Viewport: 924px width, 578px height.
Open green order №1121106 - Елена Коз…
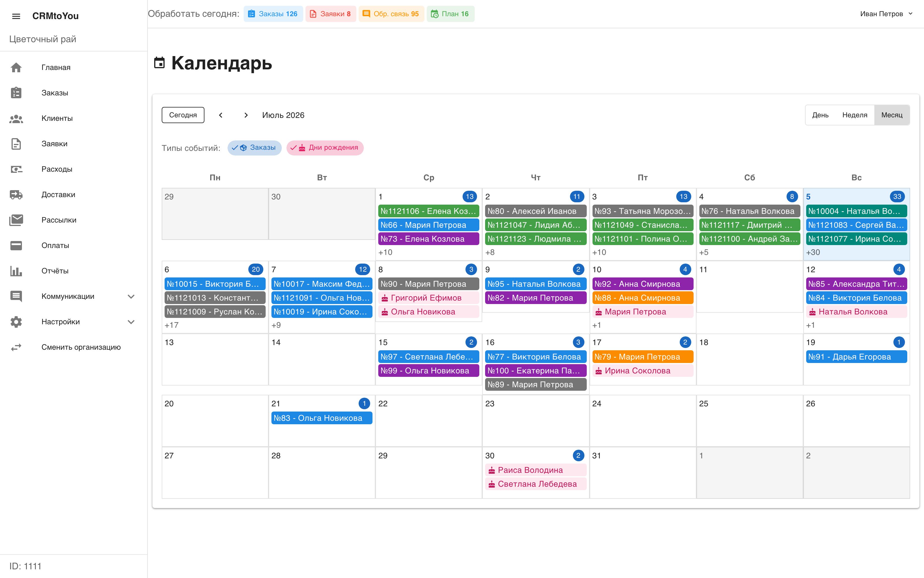429,211
